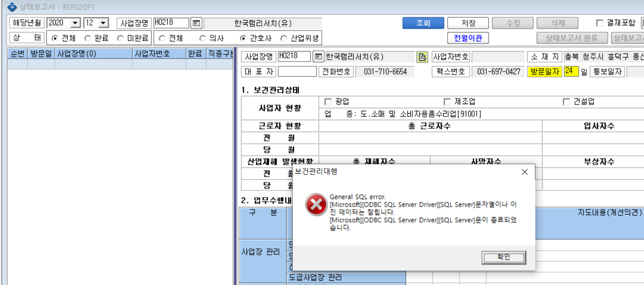Check the 제조업 checkbox

tap(447, 102)
